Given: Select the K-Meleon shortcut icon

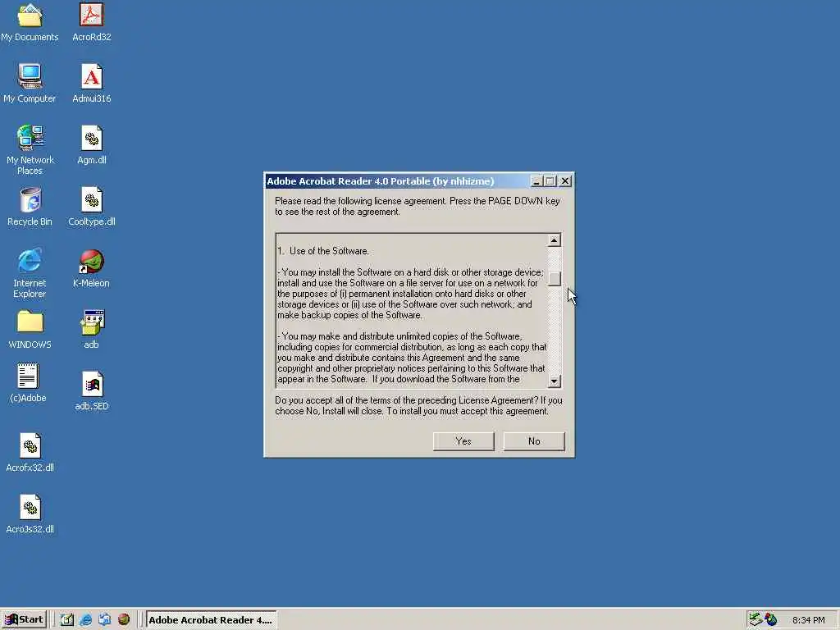Looking at the screenshot, I should 92,268.
